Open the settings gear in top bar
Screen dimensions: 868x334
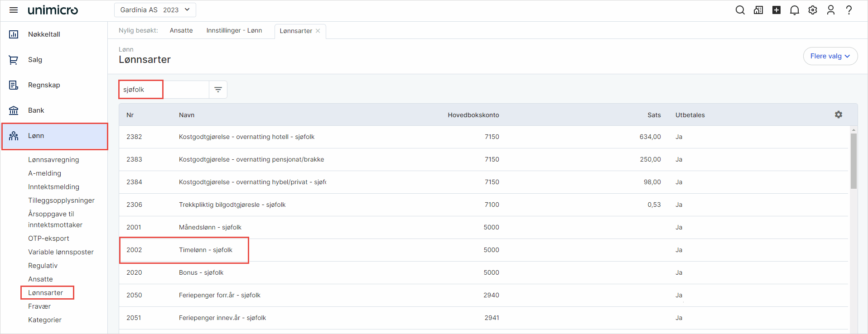click(812, 10)
